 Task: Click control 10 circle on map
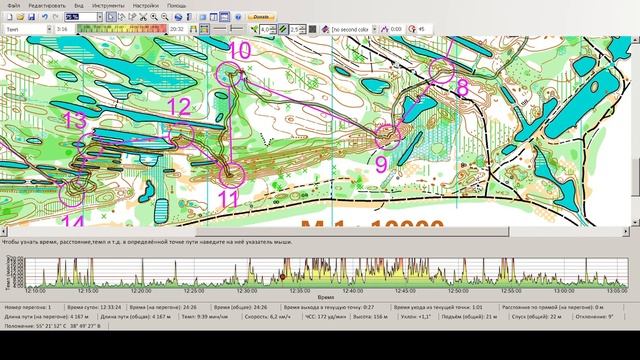[229, 74]
